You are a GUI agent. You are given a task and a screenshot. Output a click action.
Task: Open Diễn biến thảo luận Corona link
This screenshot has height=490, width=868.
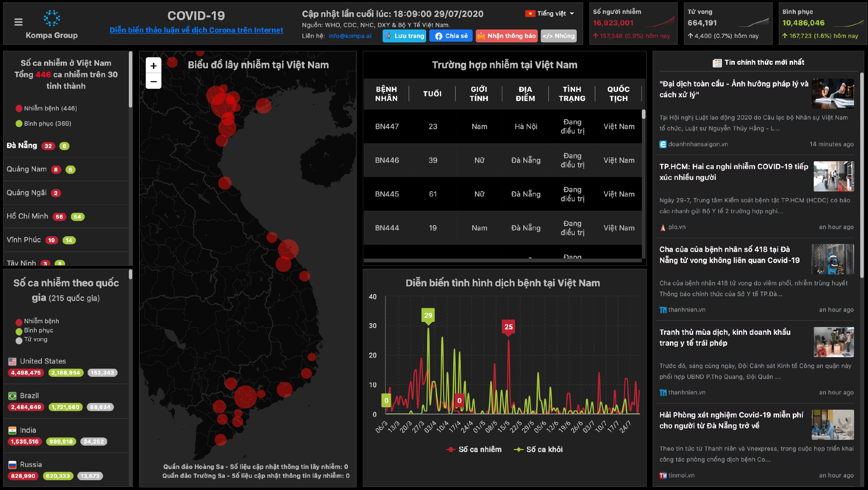pyautogui.click(x=196, y=30)
